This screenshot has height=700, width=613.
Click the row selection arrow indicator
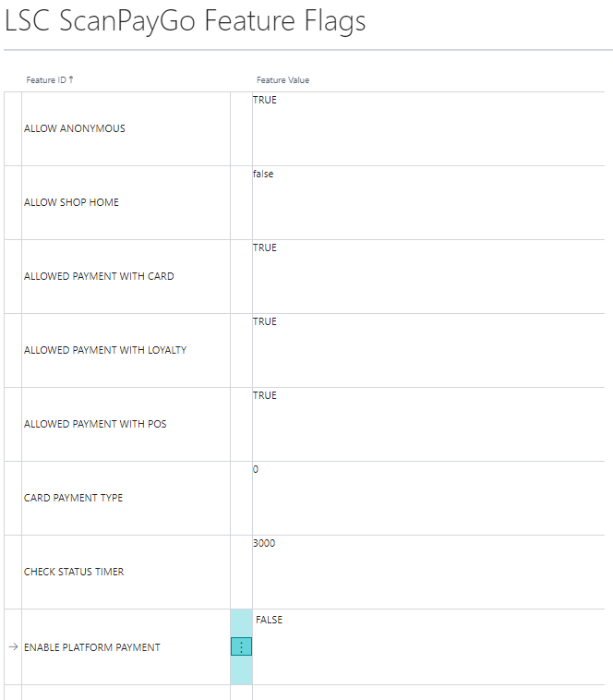point(13,647)
